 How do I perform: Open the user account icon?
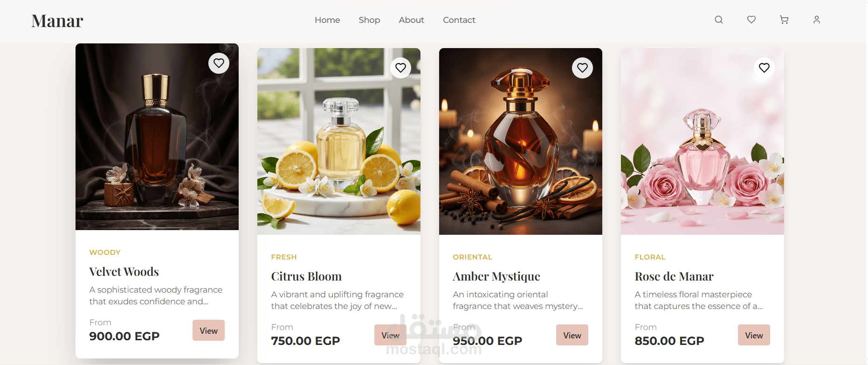817,20
